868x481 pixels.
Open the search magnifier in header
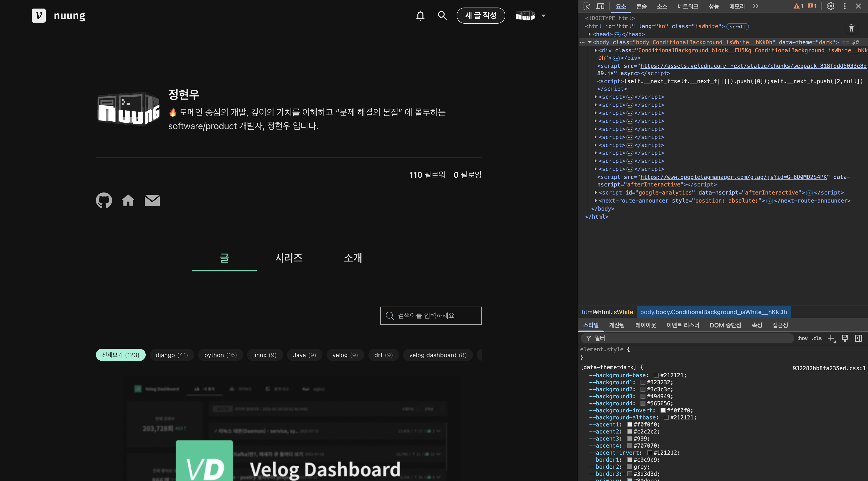click(442, 16)
